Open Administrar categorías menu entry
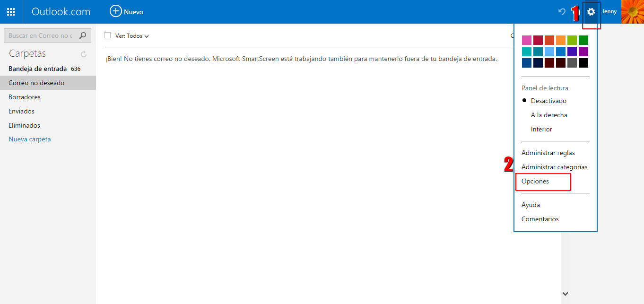 [x=555, y=167]
